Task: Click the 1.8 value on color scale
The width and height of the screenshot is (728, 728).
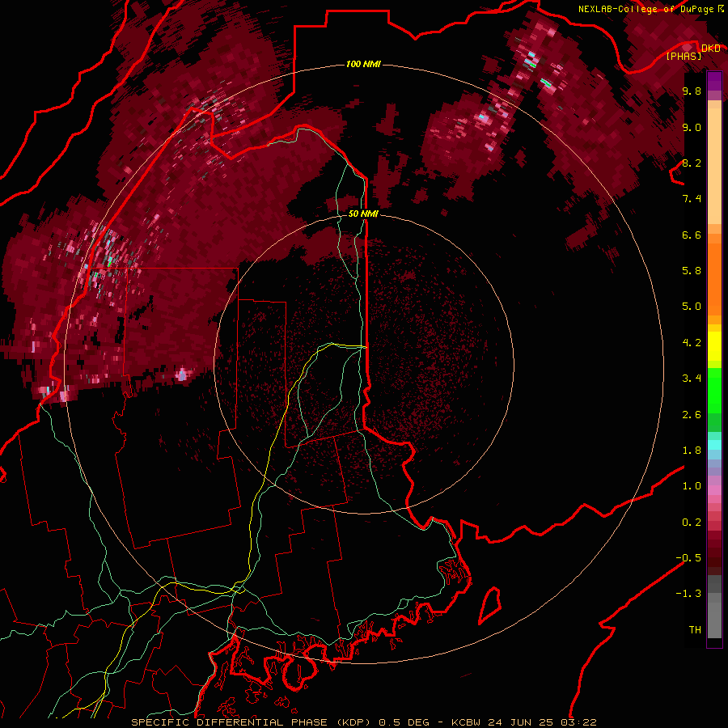Action: pyautogui.click(x=692, y=451)
